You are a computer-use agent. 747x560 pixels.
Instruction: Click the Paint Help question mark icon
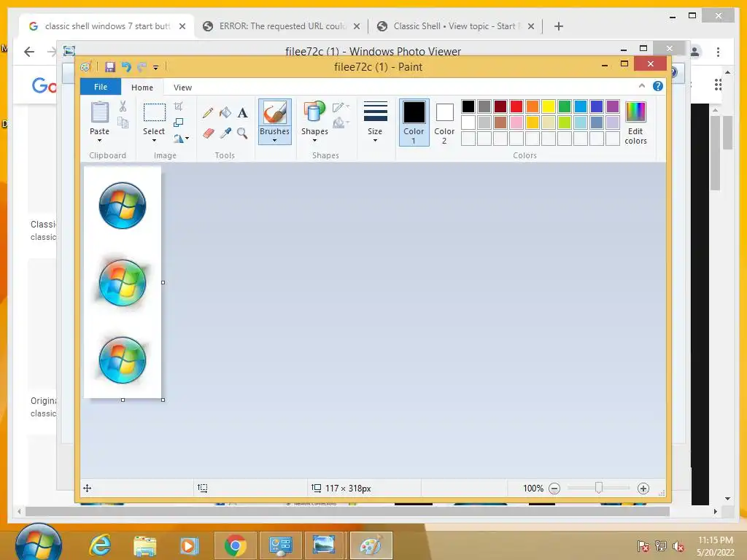pos(658,86)
